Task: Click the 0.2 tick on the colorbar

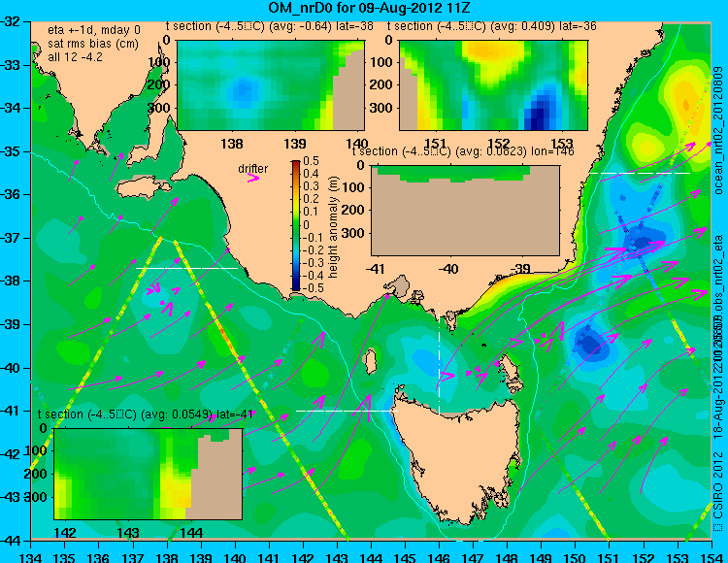Action: [311, 199]
